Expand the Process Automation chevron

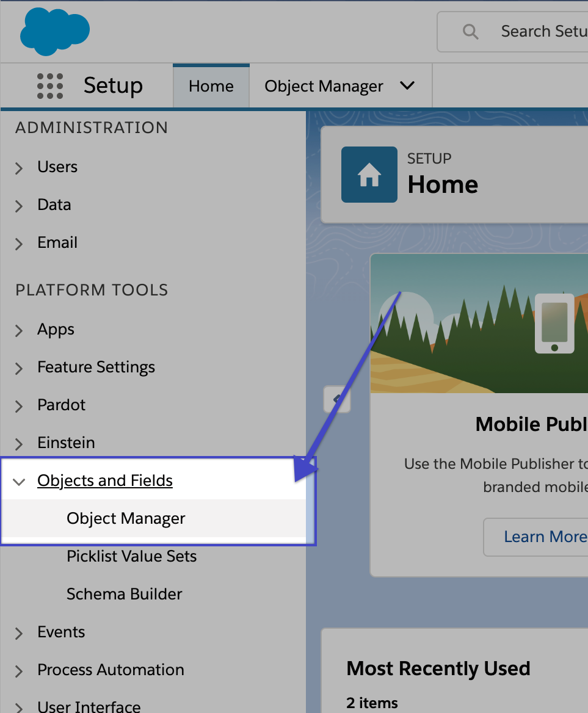point(19,671)
